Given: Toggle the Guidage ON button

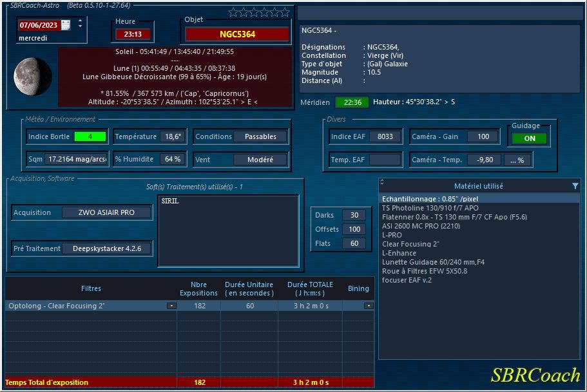Looking at the screenshot, I should (x=530, y=138).
